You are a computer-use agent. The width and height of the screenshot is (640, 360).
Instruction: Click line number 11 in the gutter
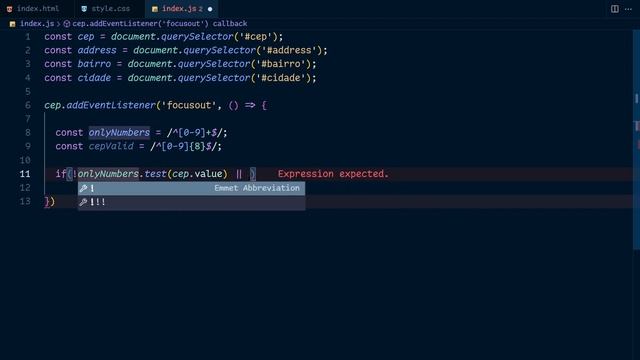coord(25,174)
